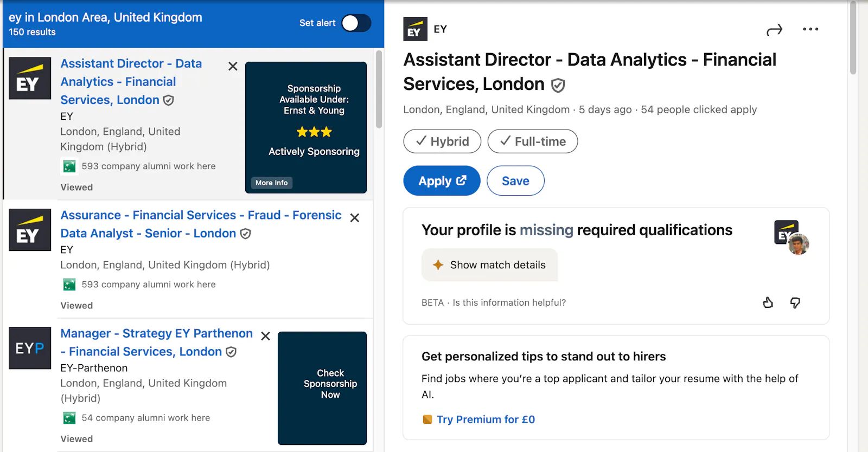The height and width of the screenshot is (452, 868).
Task: Click job results list scrollbar
Action: [x=379, y=89]
